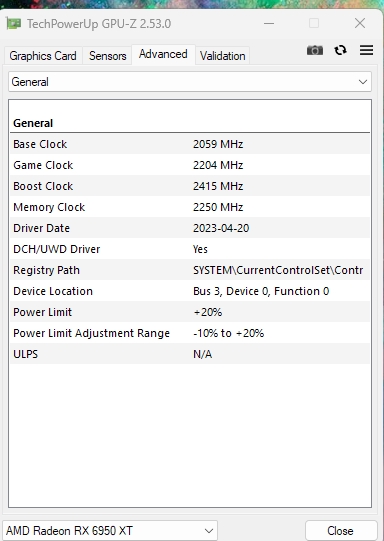Click the 2023-04-20 date value
The image size is (384, 541).
point(221,228)
